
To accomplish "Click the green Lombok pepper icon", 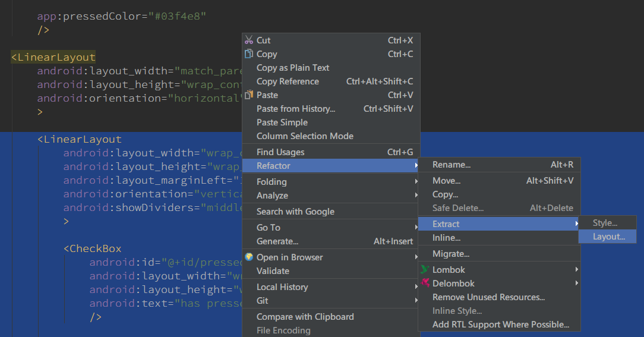I will click(x=425, y=270).
